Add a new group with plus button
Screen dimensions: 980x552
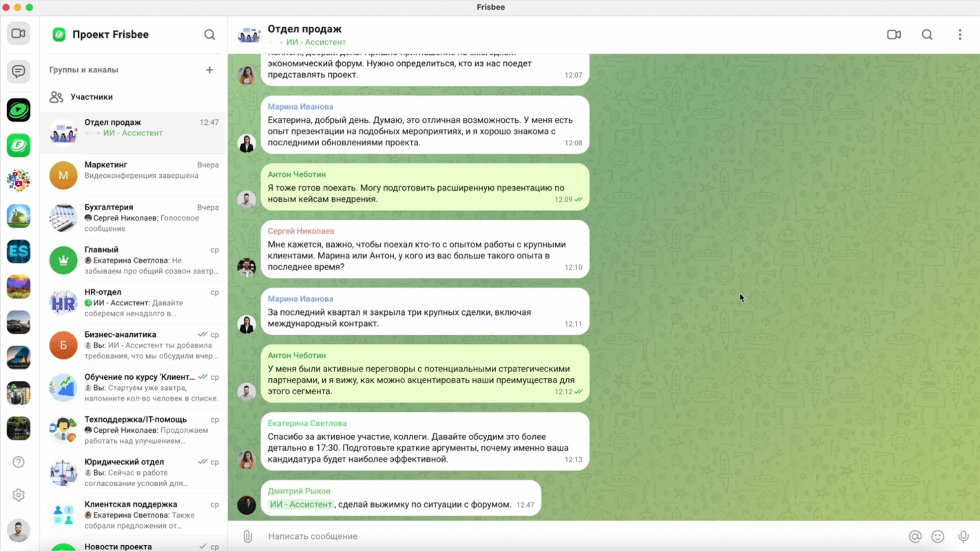209,70
